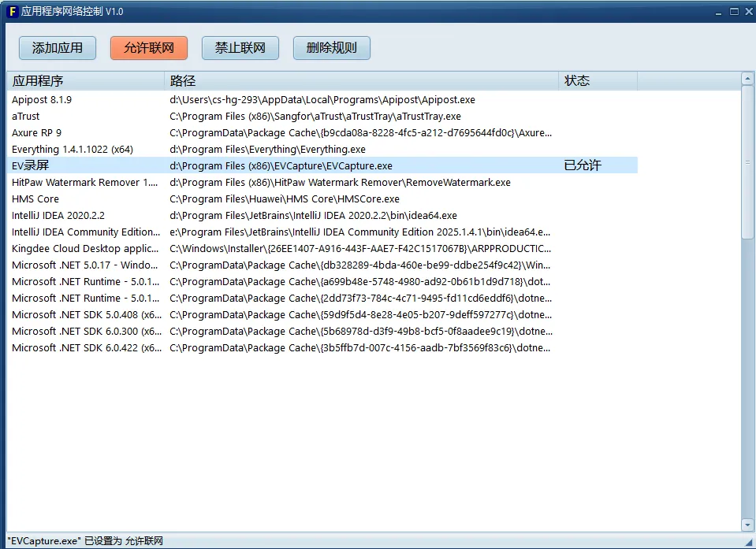
Task: Select HitPaw Watermark Remover row
Action: [x=322, y=183]
